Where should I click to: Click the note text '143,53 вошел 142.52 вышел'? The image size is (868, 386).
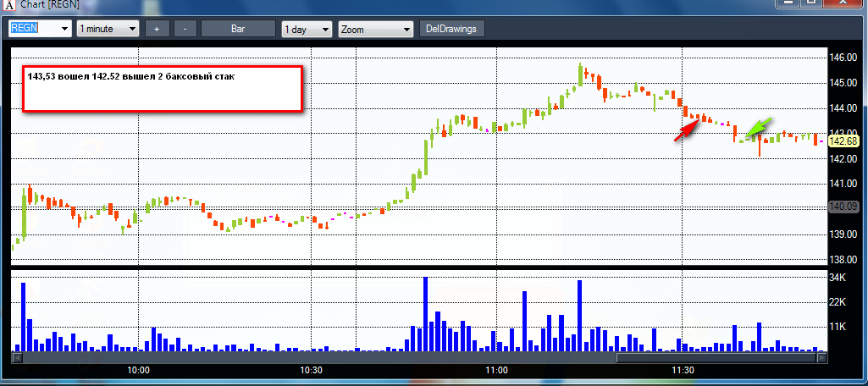(x=91, y=76)
